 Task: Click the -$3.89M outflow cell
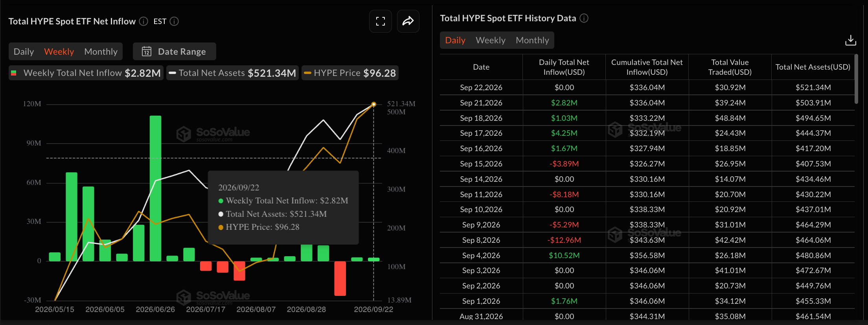(x=564, y=164)
